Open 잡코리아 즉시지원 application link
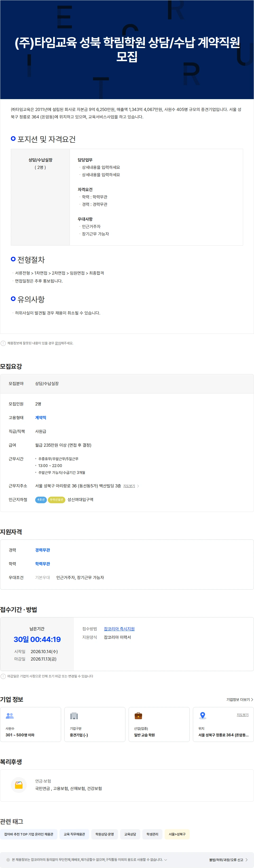This screenshot has height=868, width=254. [x=119, y=629]
